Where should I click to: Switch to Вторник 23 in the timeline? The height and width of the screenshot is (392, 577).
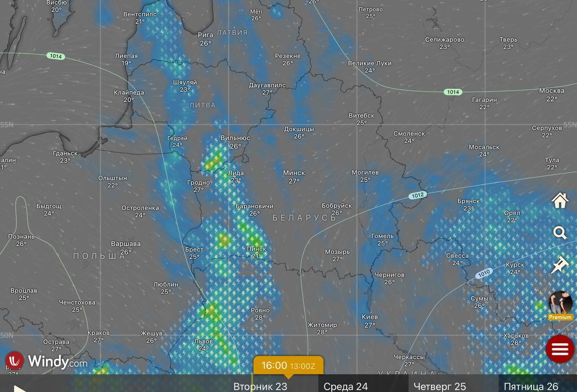[260, 386]
